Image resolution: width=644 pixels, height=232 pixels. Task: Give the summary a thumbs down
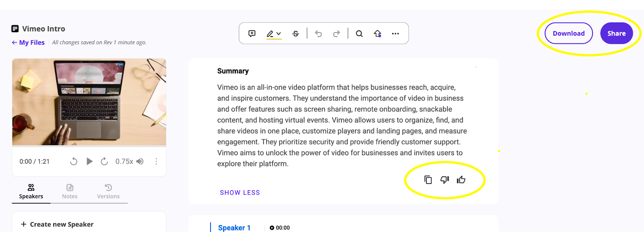(x=445, y=180)
